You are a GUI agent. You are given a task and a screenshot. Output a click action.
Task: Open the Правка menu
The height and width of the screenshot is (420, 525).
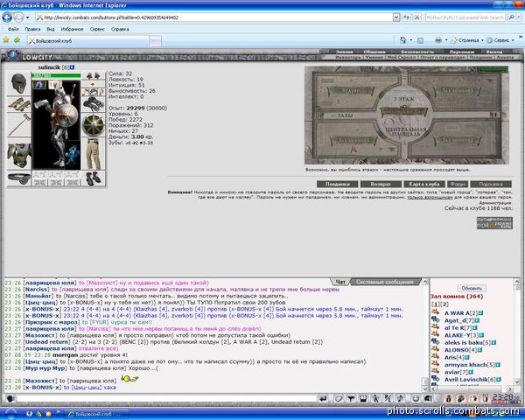[32, 29]
